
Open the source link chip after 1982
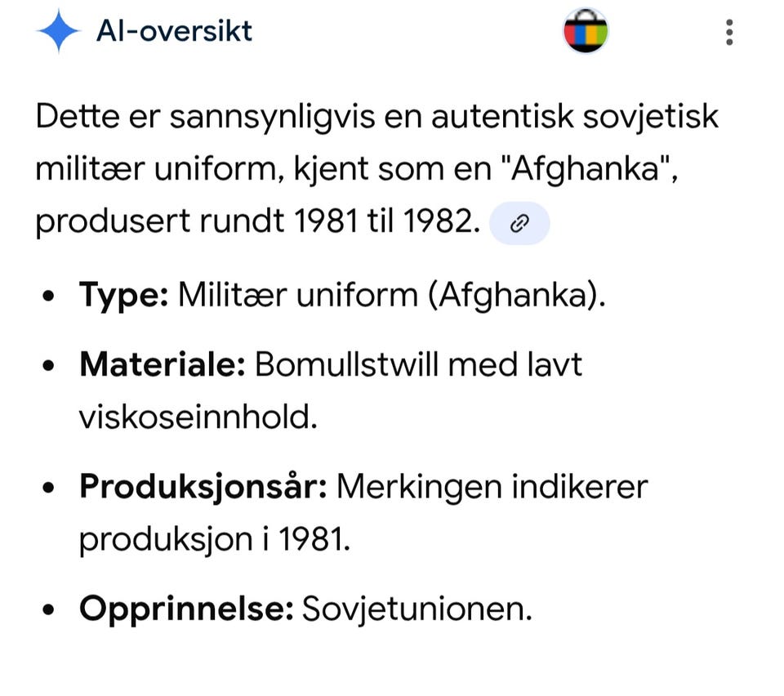(x=519, y=224)
